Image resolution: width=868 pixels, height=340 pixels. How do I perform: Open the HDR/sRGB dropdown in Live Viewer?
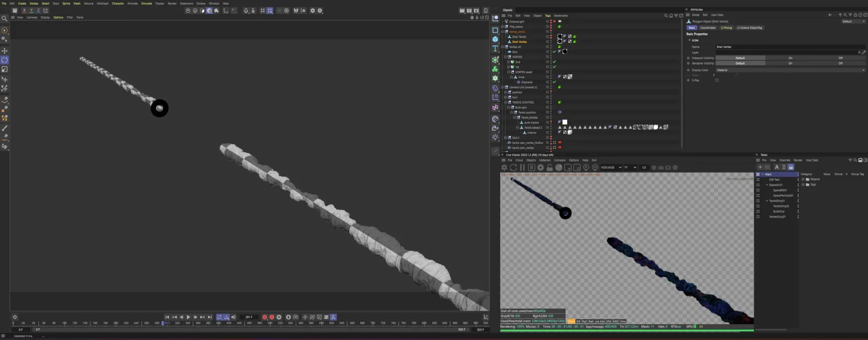pos(611,167)
